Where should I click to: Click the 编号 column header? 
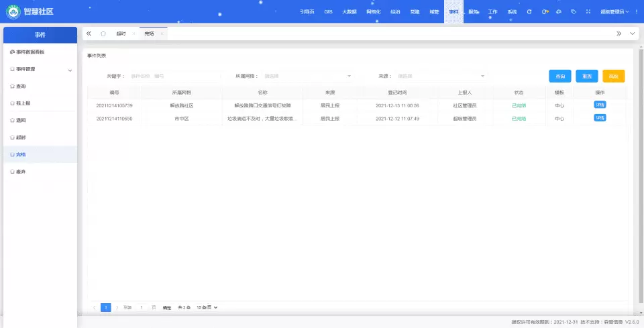[114, 93]
